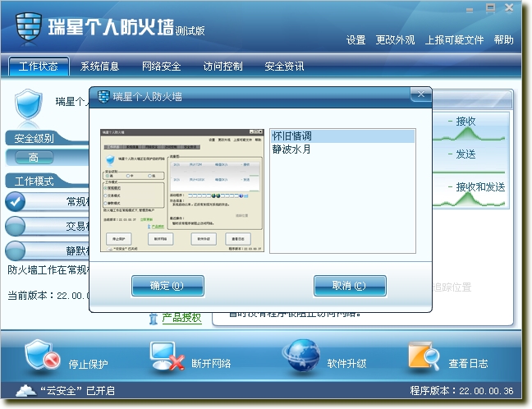532x409 pixels.
Task: Confirm with the 确定(O) button
Action: (167, 286)
